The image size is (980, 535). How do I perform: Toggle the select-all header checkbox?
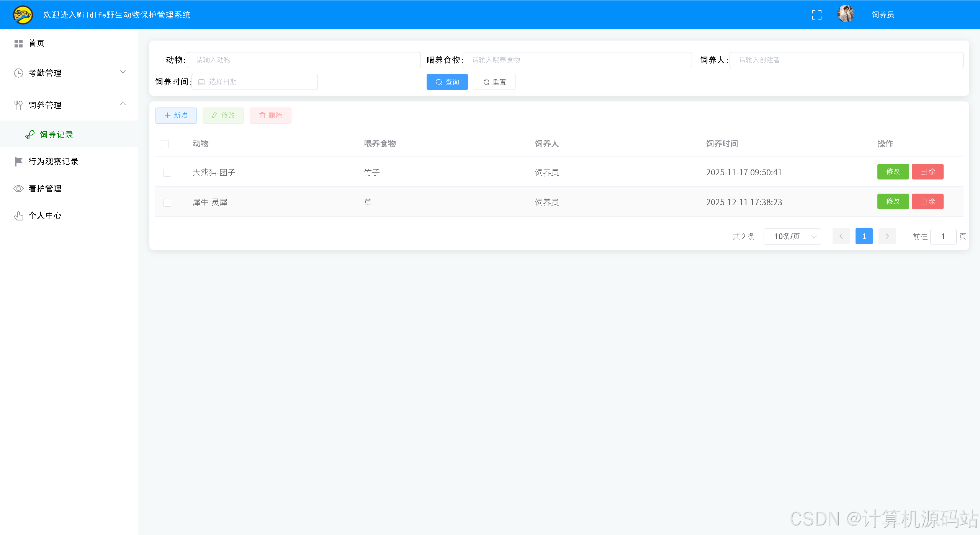point(165,144)
